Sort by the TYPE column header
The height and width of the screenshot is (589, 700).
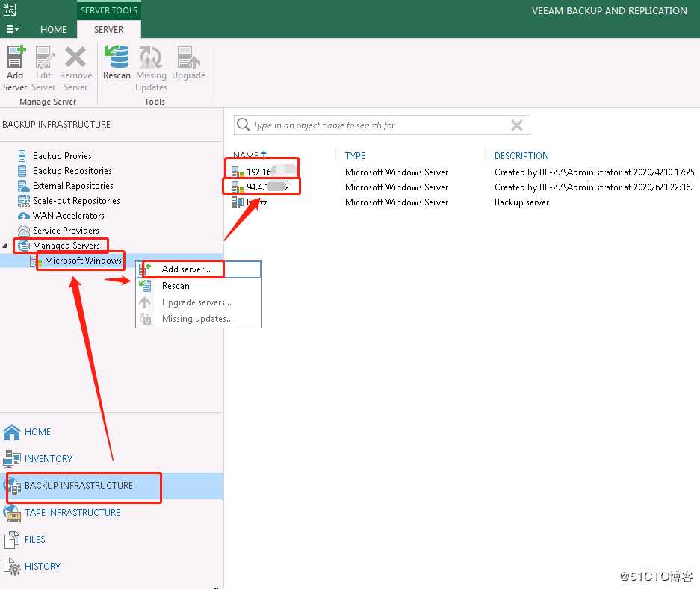355,156
